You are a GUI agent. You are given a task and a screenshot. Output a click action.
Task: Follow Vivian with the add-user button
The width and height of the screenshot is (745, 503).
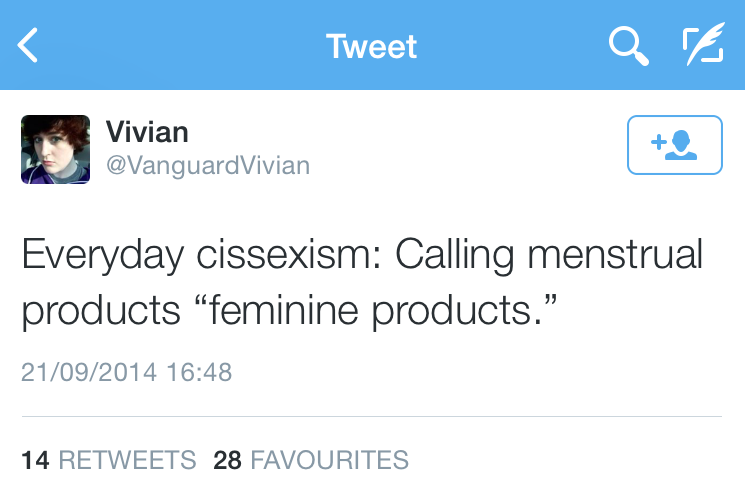[x=674, y=145]
